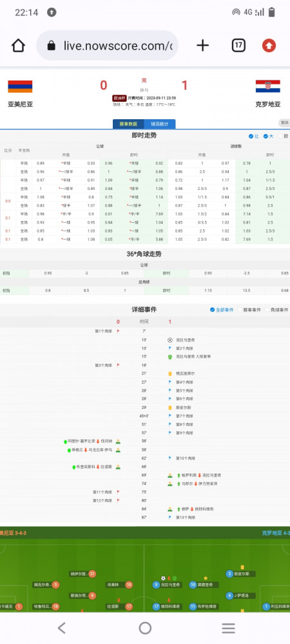
Task: Tap the 繁体 language button
Action: (284, 123)
